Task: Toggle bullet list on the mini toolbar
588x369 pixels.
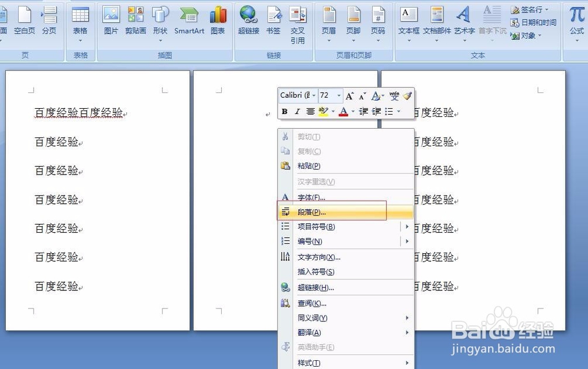Action: pyautogui.click(x=389, y=111)
